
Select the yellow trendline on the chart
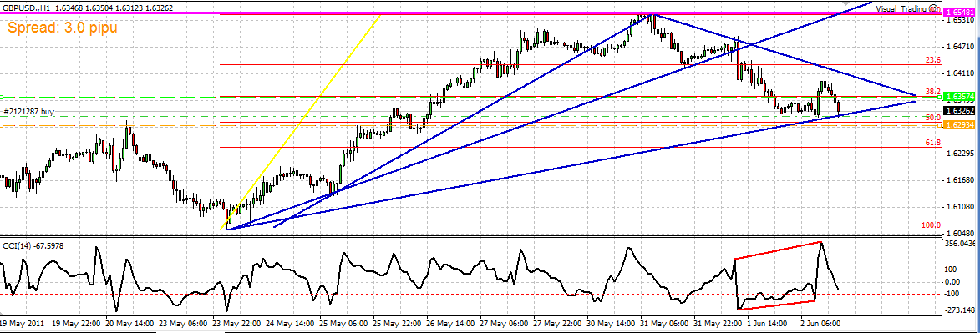click(x=300, y=122)
